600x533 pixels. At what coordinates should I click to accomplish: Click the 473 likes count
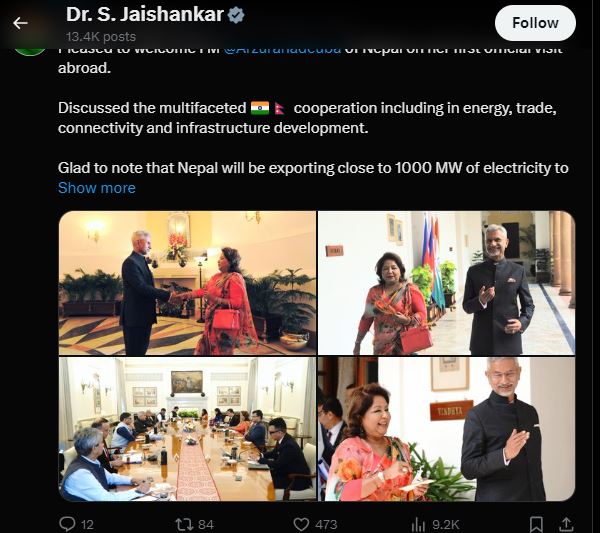coord(326,524)
